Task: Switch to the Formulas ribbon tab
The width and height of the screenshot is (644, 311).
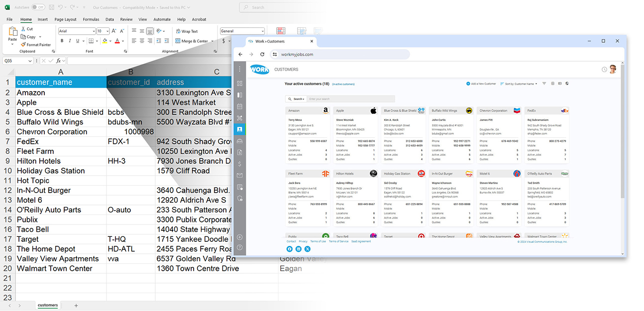Action: [91, 19]
